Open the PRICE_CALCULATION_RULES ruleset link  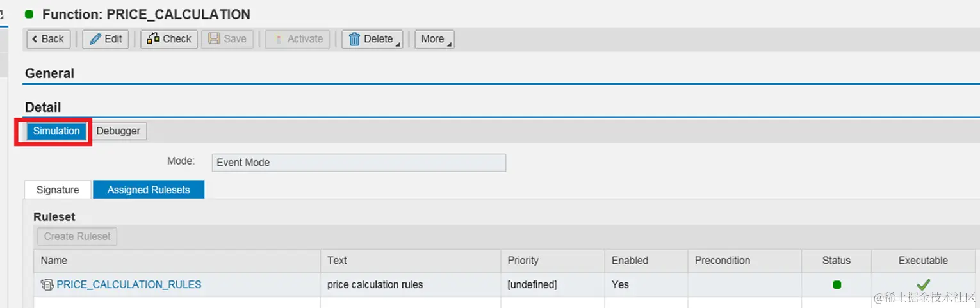(x=129, y=285)
